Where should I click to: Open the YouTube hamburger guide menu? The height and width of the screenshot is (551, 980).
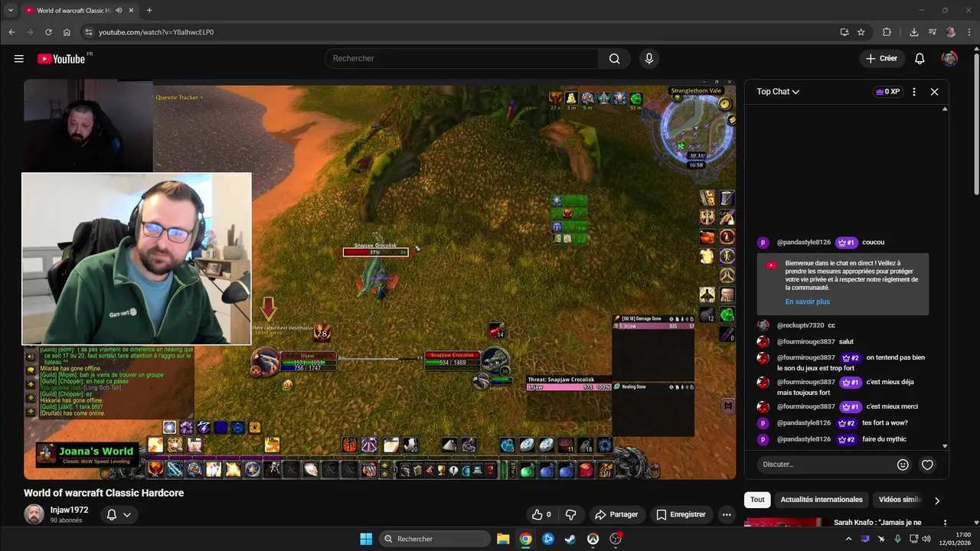[x=18, y=58]
